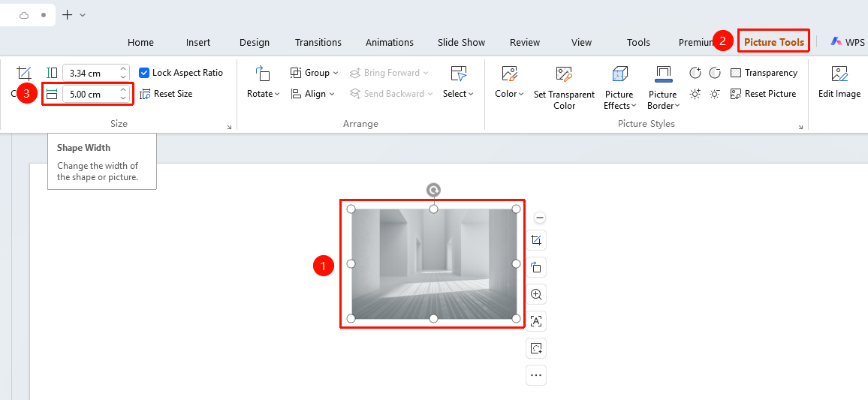Click the floating text recognition icon
The image size is (868, 400).
coord(536,321)
